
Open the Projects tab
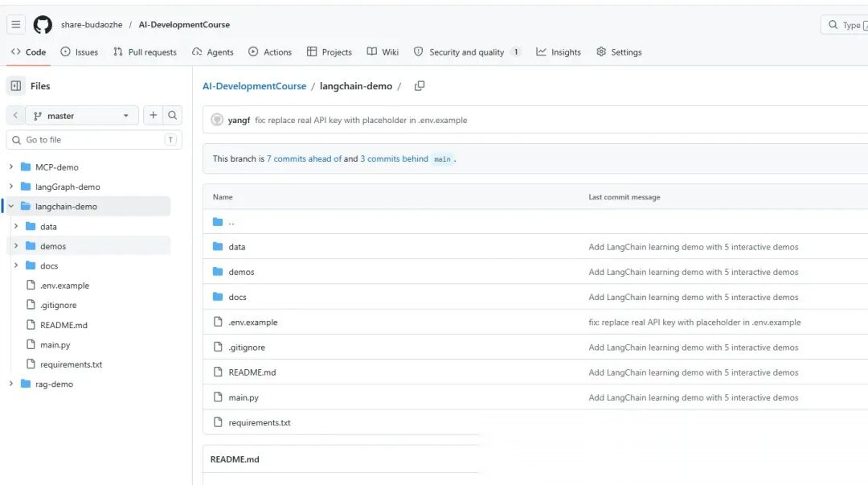pos(330,51)
